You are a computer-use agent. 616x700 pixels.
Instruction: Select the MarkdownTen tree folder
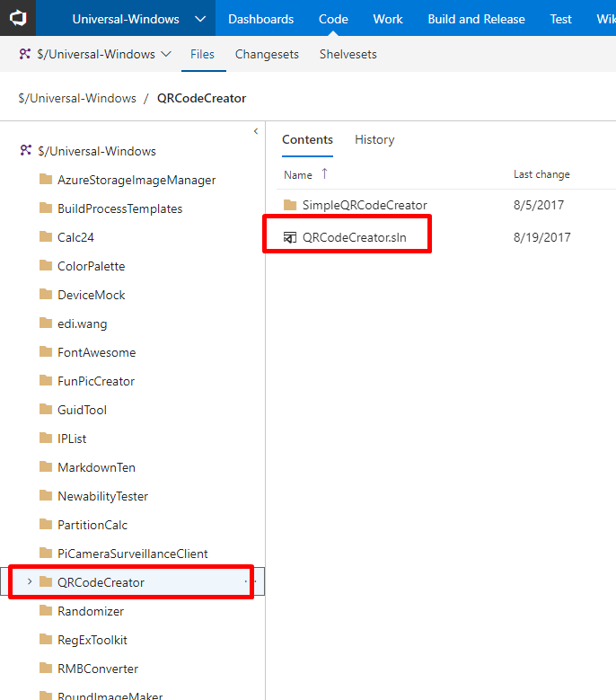(96, 467)
